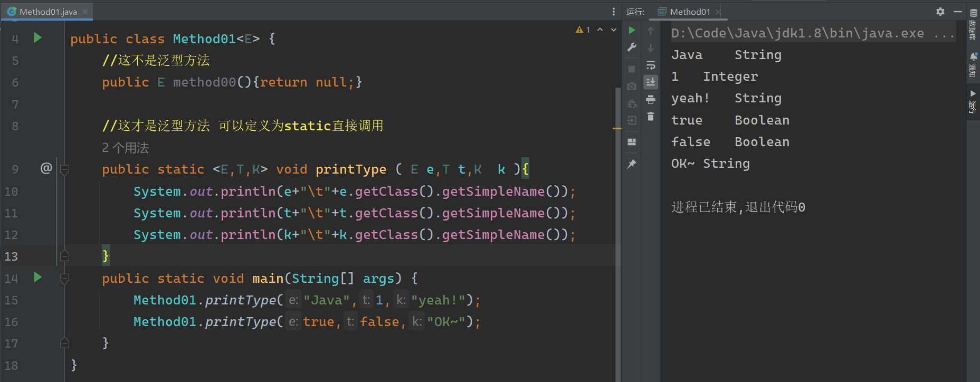980x382 pixels.
Task: Close the Method01.java editor tab
Action: (x=85, y=12)
